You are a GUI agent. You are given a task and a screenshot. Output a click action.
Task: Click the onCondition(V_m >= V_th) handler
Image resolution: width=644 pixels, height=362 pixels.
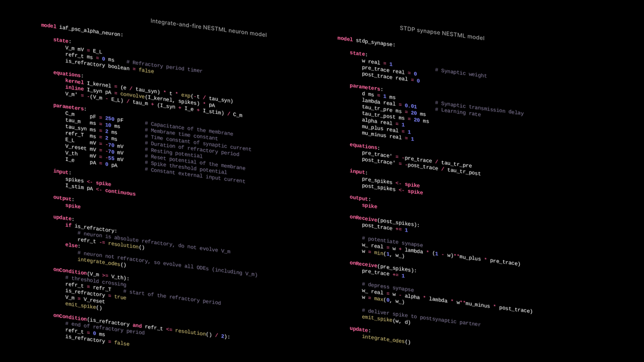[89, 272]
